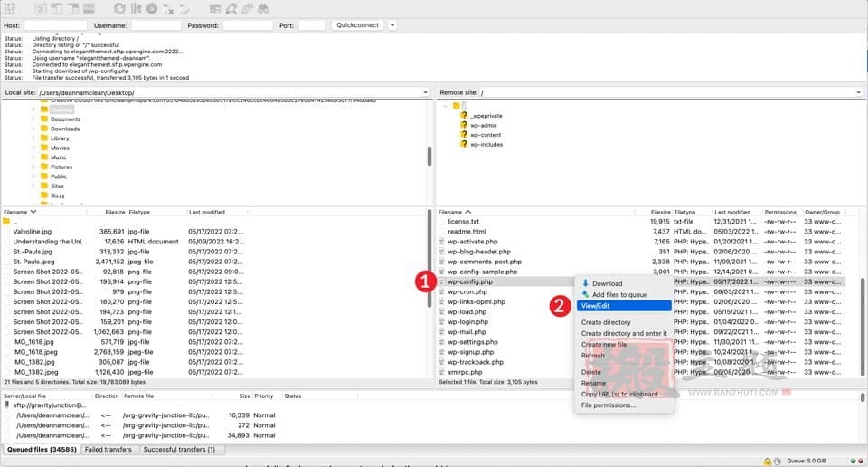The height and width of the screenshot is (467, 868).
Task: Choose View/Edit from the context menu
Action: [x=623, y=306]
